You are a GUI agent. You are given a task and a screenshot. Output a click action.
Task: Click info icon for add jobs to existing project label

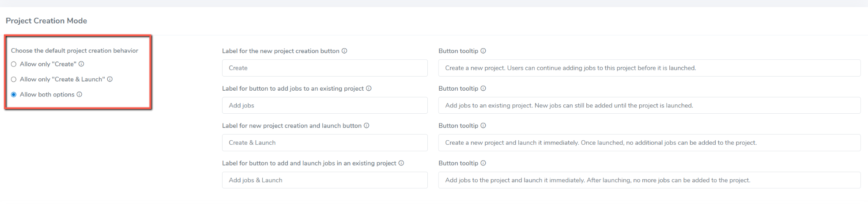click(369, 89)
